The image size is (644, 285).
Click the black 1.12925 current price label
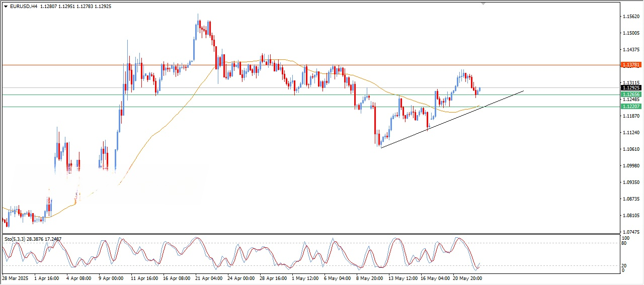[x=631, y=88]
